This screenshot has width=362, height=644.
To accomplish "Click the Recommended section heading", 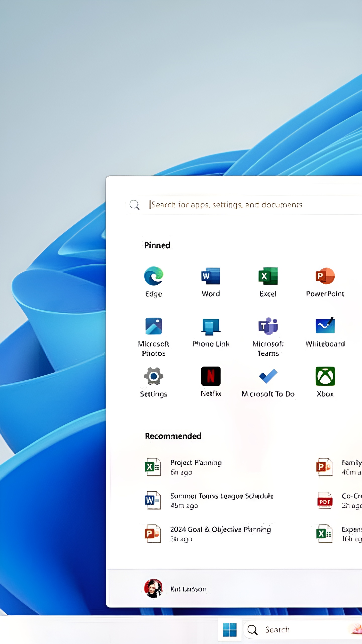I will pos(173,436).
